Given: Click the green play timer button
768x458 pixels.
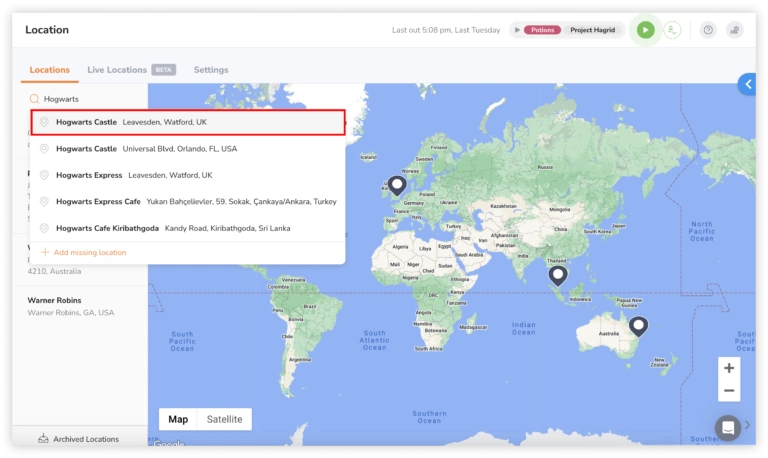Looking at the screenshot, I should (x=646, y=30).
